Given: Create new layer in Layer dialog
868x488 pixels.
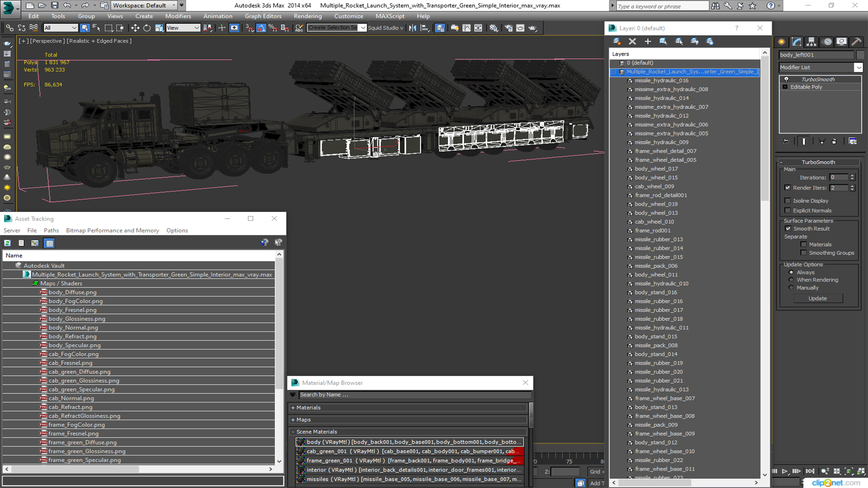Looking at the screenshot, I should [x=617, y=42].
